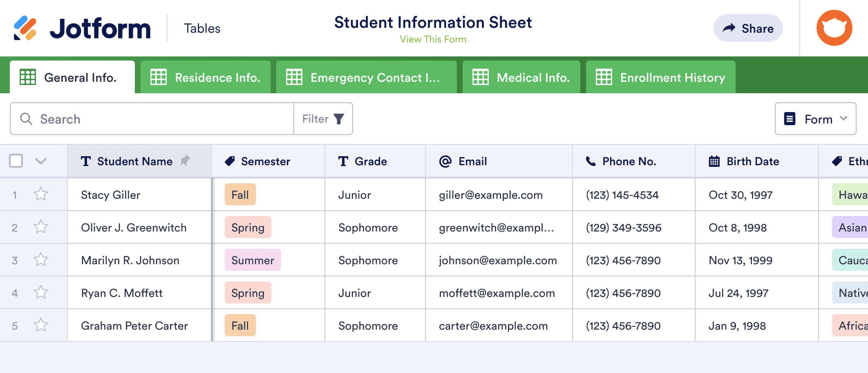Image resolution: width=868 pixels, height=373 pixels.
Task: Star the Stacy Giller row
Action: 41,194
